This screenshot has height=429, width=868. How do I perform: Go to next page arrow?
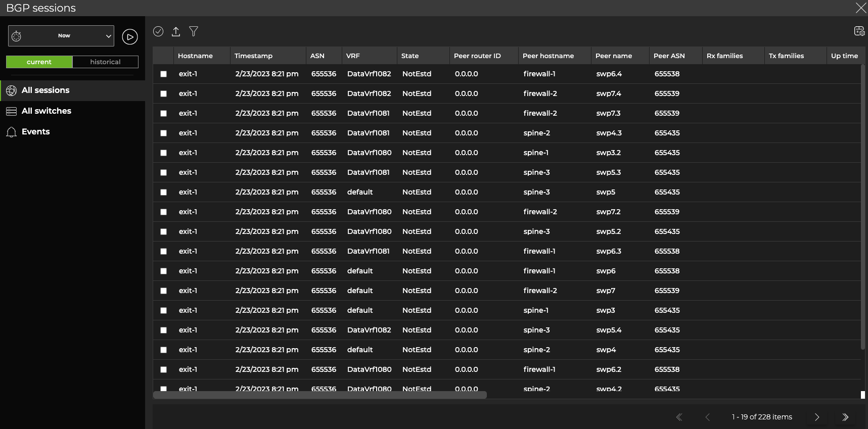817,417
